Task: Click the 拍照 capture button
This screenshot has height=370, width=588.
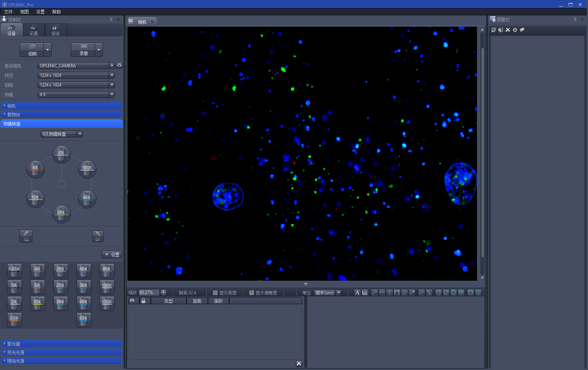Action: coord(32,50)
